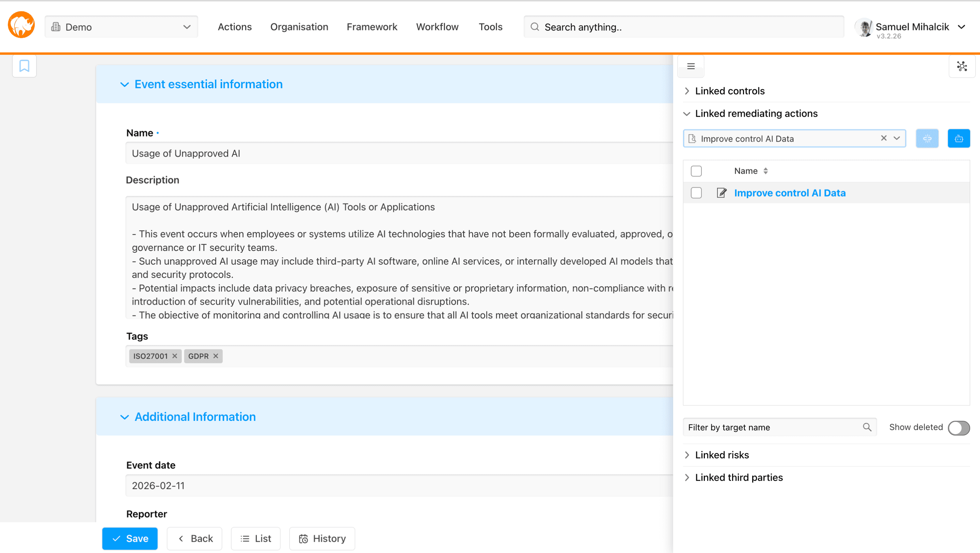The width and height of the screenshot is (980, 553).
Task: Check the Improve control AI Data row checkbox
Action: [x=696, y=193]
